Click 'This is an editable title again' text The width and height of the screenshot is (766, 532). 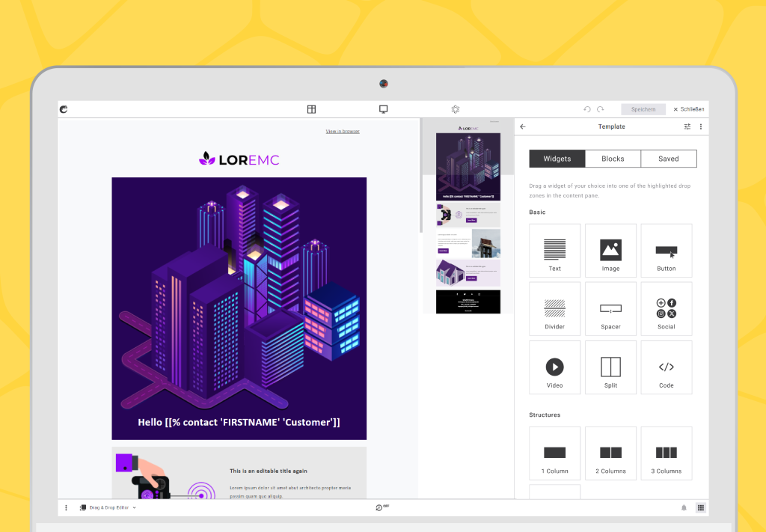point(269,471)
